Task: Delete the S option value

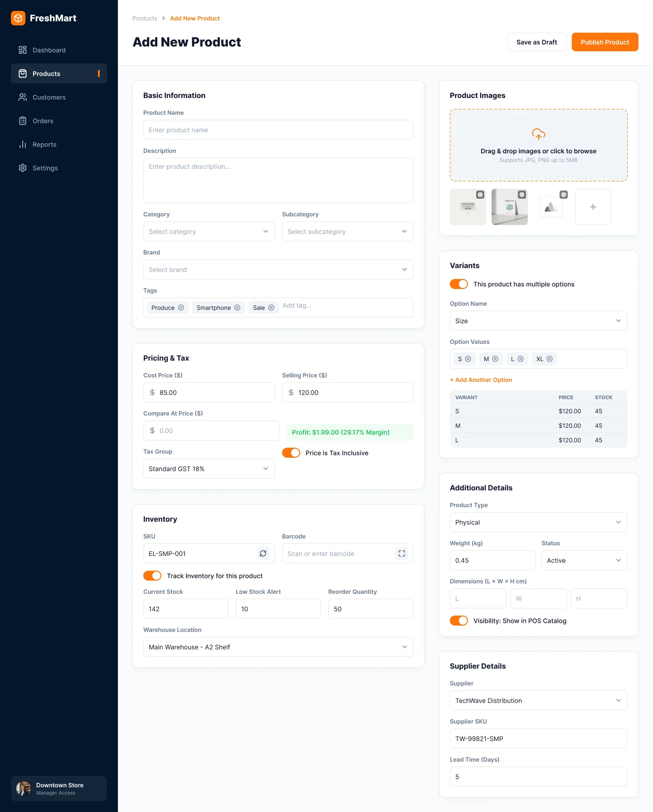Action: tap(468, 359)
